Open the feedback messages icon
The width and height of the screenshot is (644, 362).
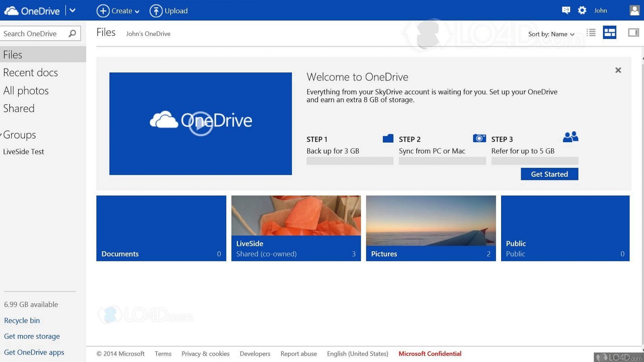click(566, 10)
